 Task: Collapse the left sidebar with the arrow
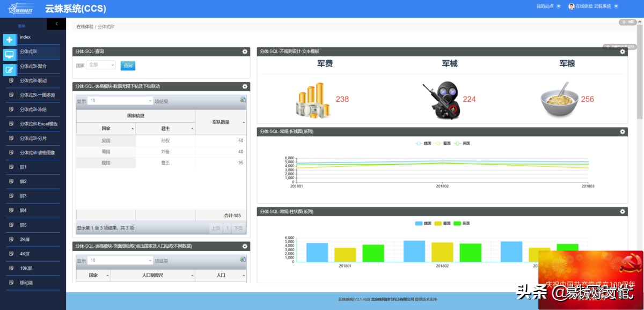pyautogui.click(x=56, y=24)
